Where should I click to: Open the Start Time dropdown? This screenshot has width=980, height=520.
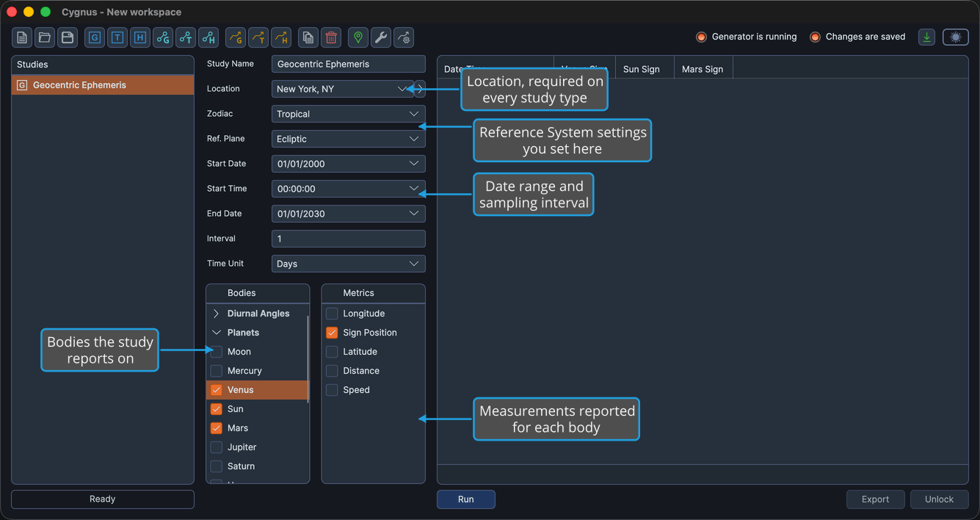point(348,189)
